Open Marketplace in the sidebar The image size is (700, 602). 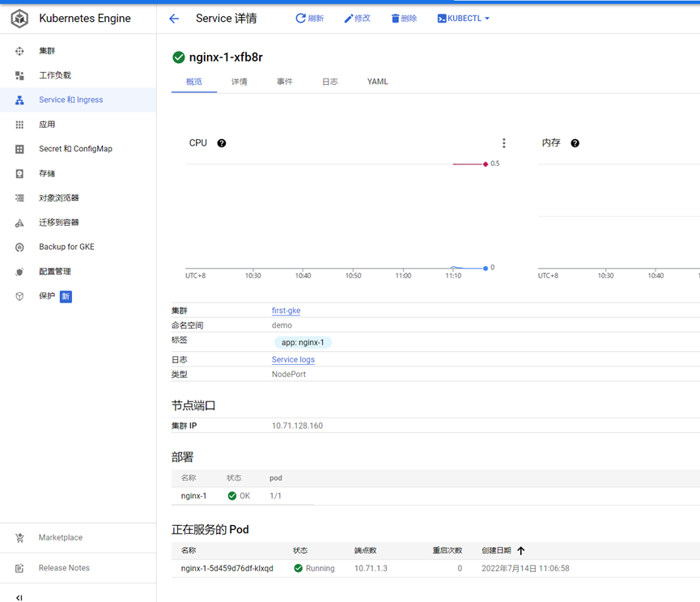point(61,537)
